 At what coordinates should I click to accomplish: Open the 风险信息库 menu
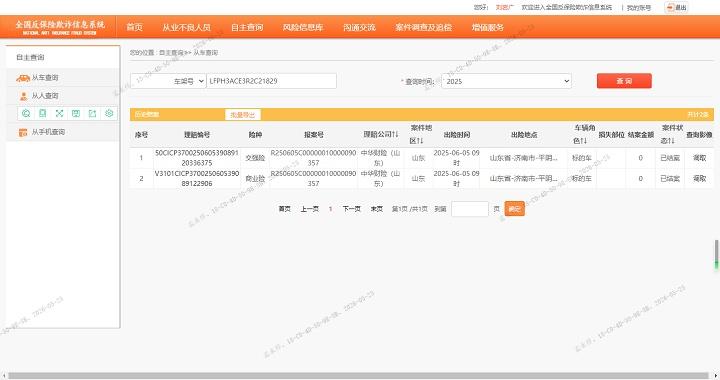click(303, 27)
